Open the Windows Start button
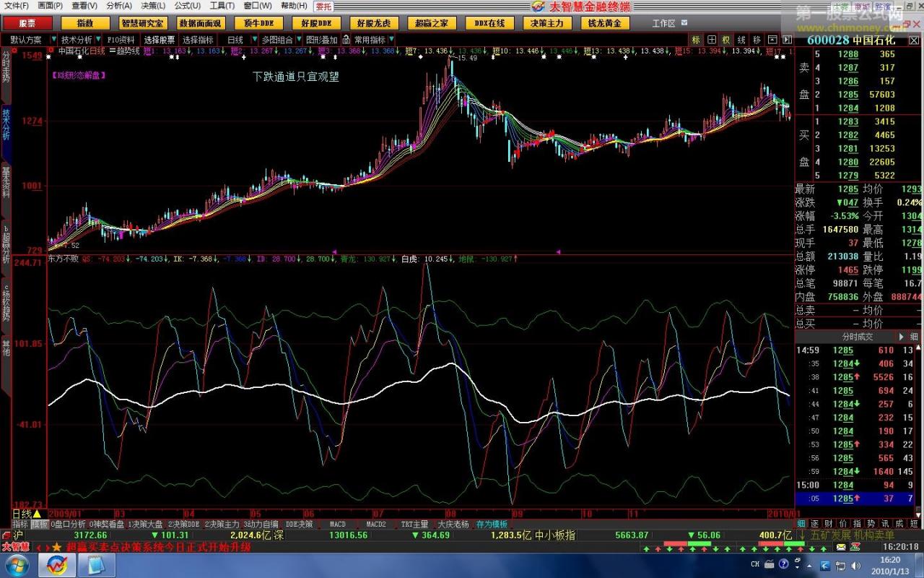This screenshot has width=924, height=578. 17,564
